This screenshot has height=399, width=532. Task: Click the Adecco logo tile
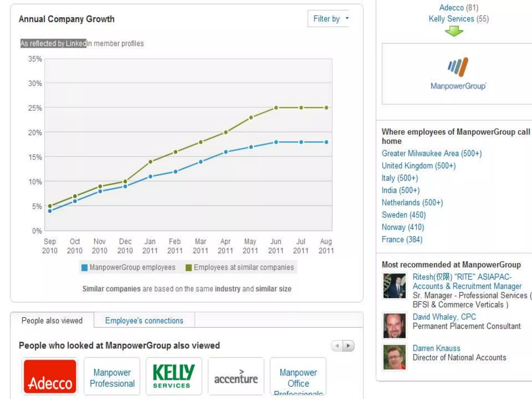(x=50, y=376)
